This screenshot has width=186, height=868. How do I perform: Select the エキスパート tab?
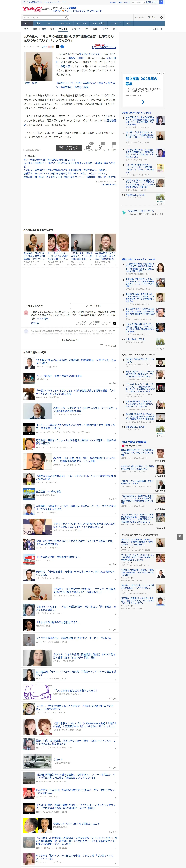point(64,24)
